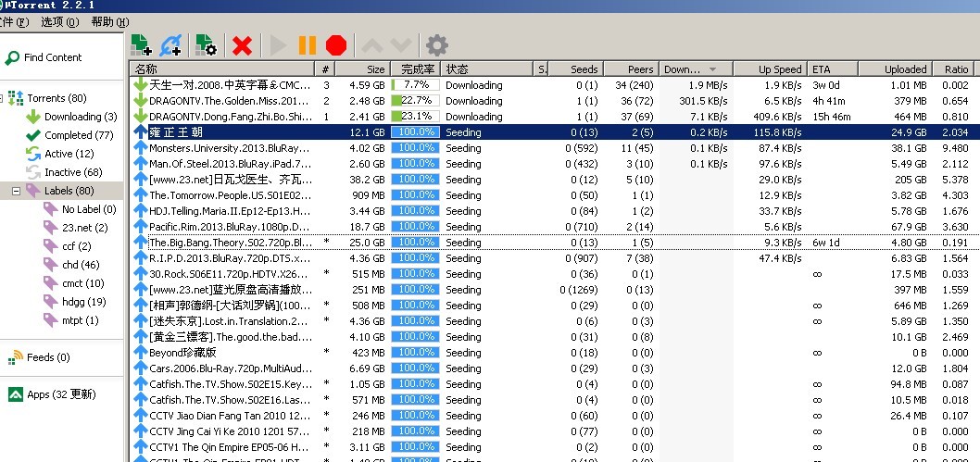
Task: Sort by the # queue column header
Action: (325, 69)
